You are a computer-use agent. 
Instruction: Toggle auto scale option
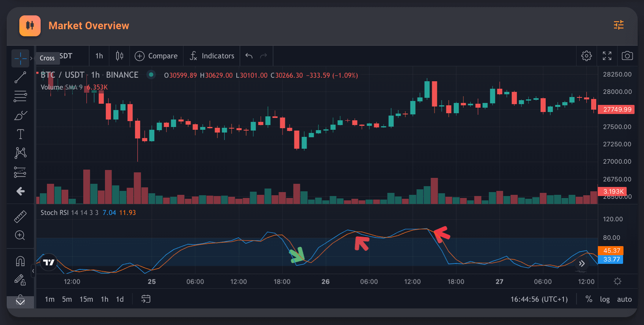pos(624,299)
